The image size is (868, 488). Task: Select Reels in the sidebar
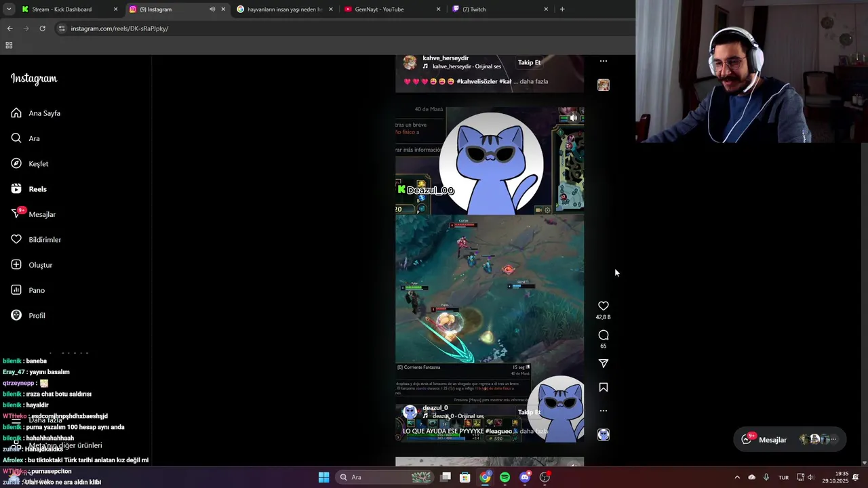tap(29, 189)
